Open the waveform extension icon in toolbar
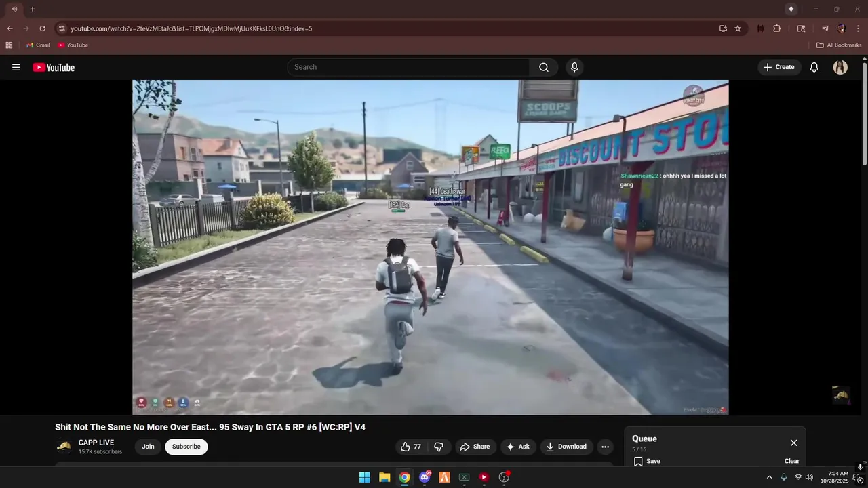 [760, 28]
